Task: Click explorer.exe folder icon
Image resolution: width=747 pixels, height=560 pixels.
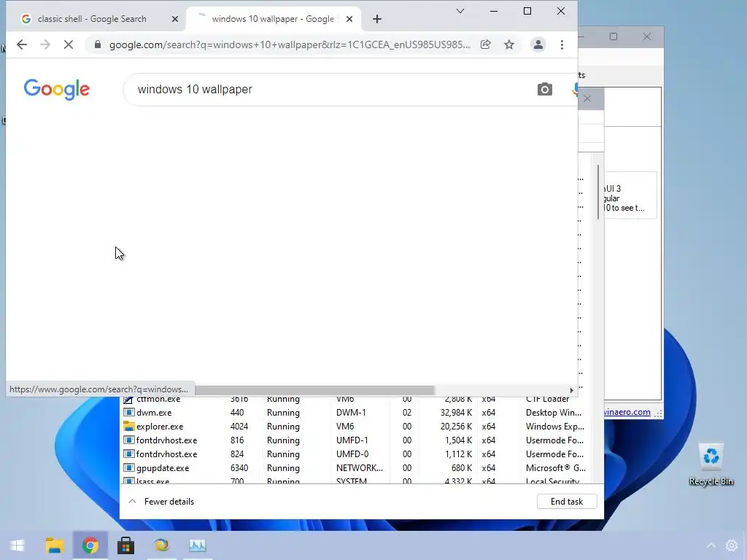Action: (128, 426)
